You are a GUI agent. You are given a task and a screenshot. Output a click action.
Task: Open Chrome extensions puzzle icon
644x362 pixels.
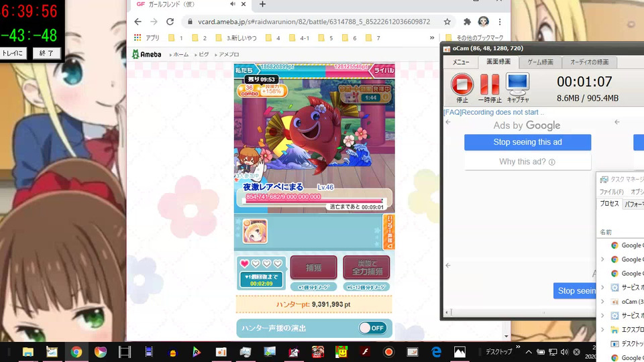pos(467,21)
